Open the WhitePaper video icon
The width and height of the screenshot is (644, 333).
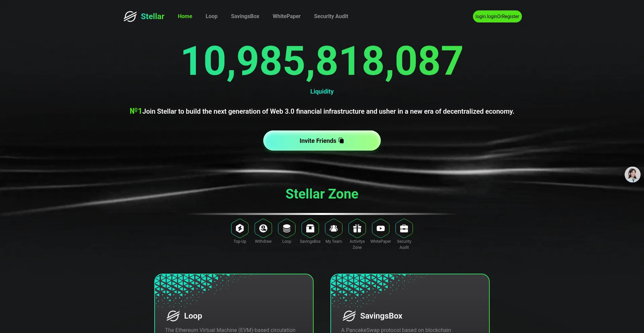pos(381,228)
